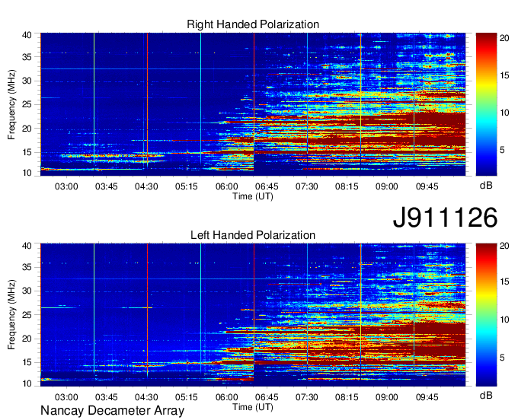The image size is (518, 420).
Task: Click "06:00" tick under Right Handed plot
Action: point(227,186)
